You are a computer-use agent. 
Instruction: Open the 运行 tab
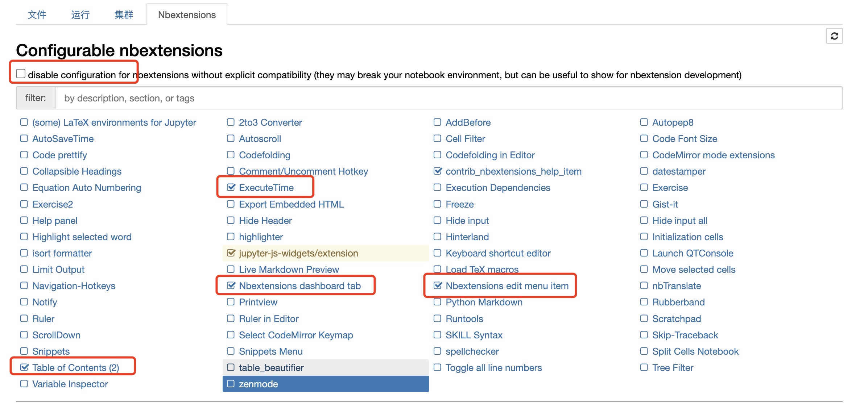point(80,15)
